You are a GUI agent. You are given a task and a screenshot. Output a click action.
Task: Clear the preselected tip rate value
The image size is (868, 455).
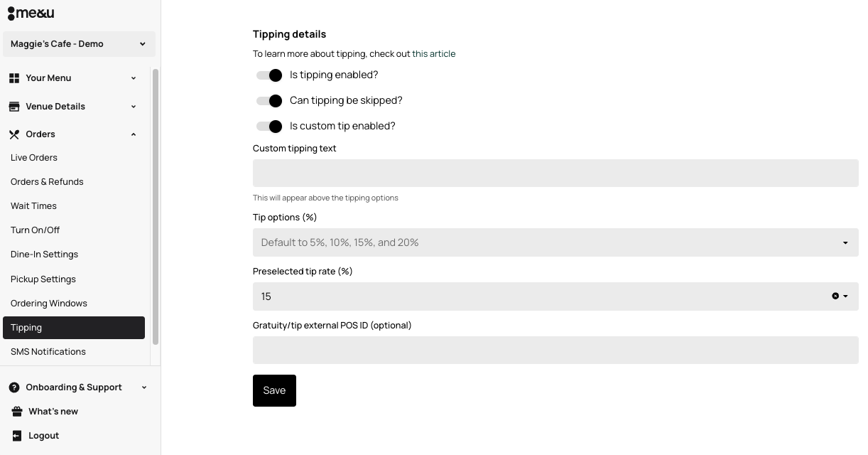(835, 296)
